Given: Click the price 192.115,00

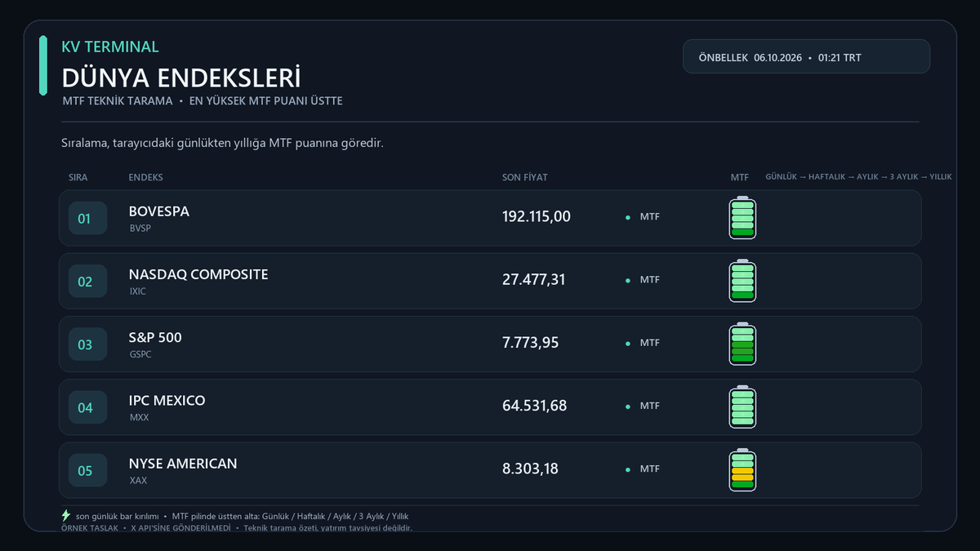Looking at the screenshot, I should (537, 216).
